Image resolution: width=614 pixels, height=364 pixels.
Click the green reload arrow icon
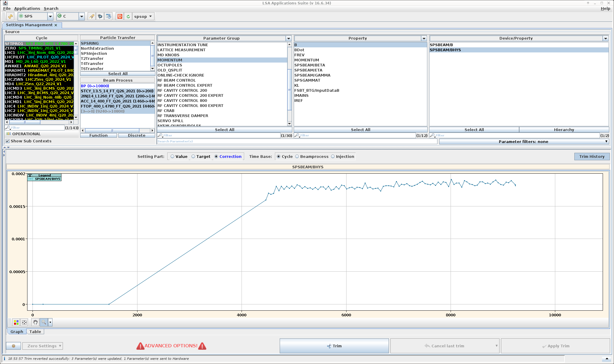click(x=128, y=16)
